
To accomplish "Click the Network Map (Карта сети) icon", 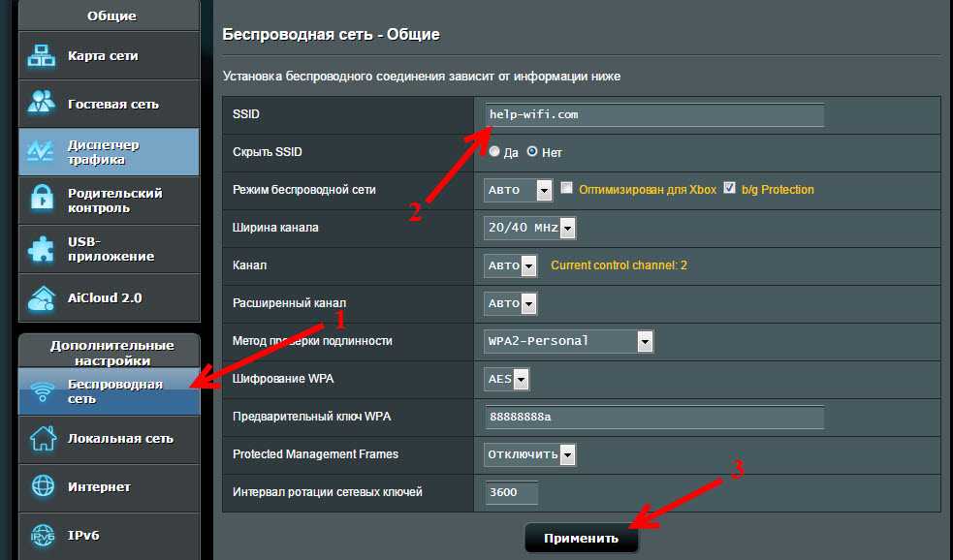I will click(x=43, y=56).
